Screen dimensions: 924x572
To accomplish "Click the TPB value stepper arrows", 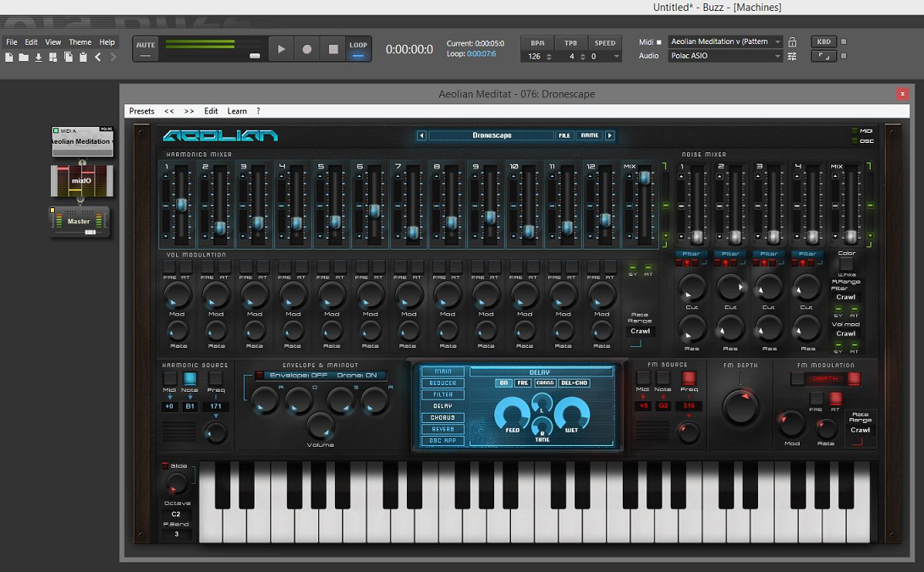I will (583, 57).
